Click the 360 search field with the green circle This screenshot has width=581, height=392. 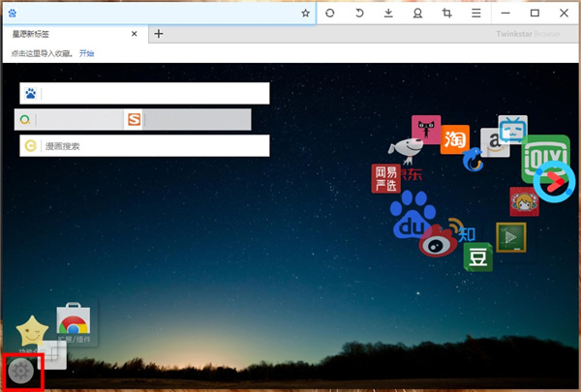tap(69, 120)
